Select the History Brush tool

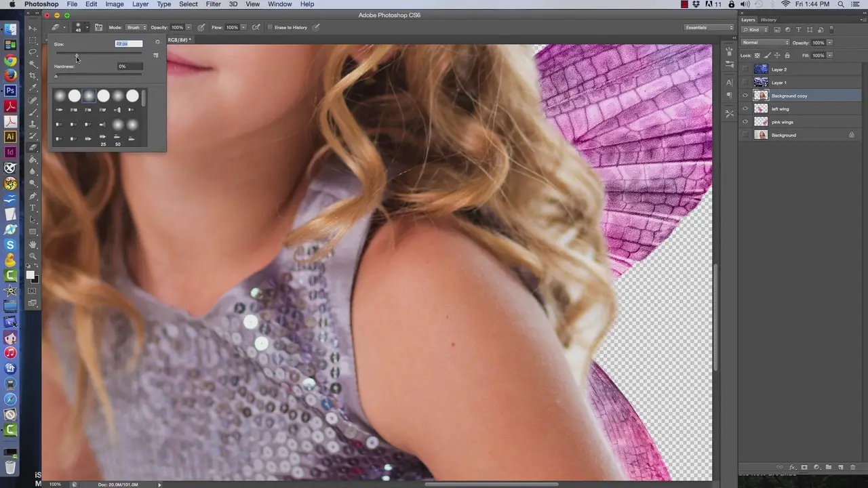(x=32, y=136)
